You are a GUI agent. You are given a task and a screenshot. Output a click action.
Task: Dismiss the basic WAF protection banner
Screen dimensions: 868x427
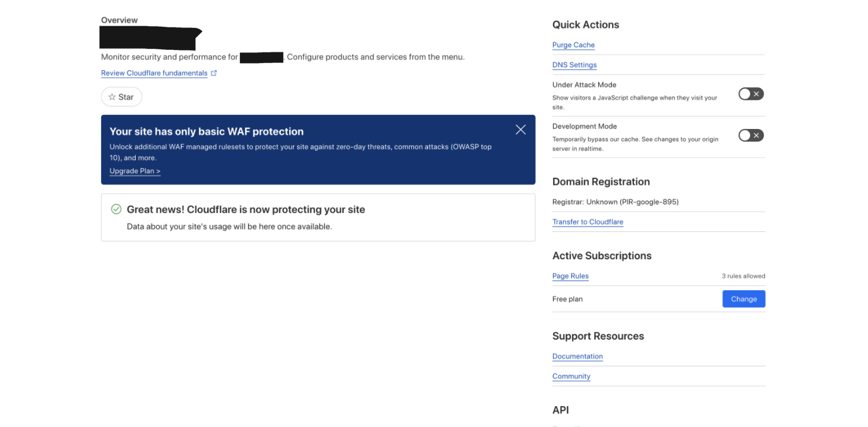pos(520,130)
